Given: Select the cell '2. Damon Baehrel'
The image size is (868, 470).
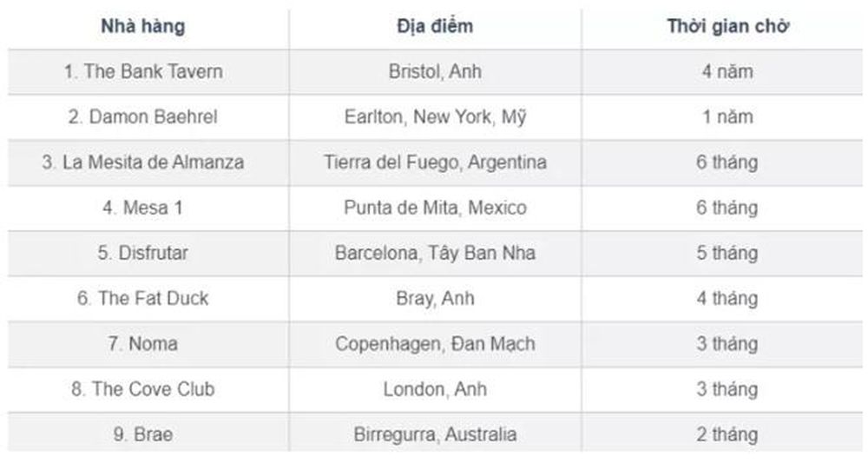Looking at the screenshot, I should pos(143,117).
